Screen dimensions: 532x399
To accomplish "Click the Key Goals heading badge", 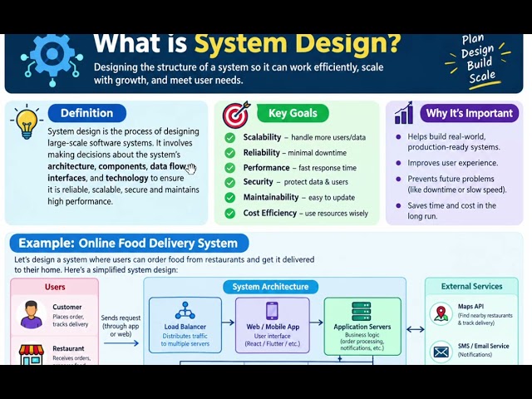I will coord(293,113).
